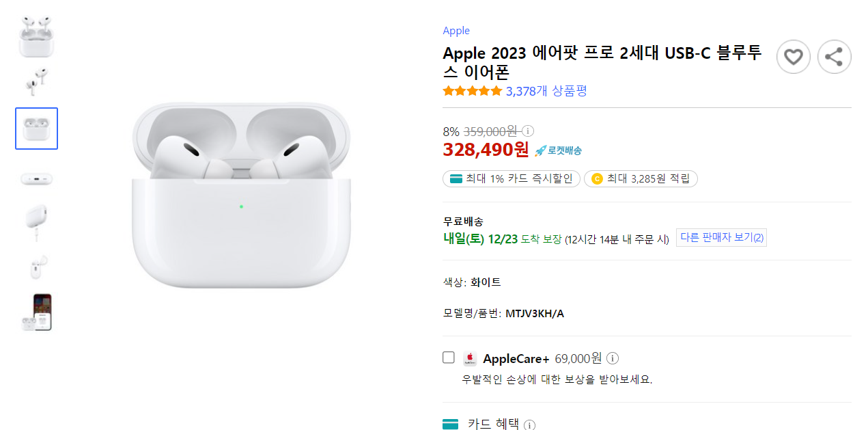Click the info icon beside original price
The image size is (868, 430).
pyautogui.click(x=528, y=131)
